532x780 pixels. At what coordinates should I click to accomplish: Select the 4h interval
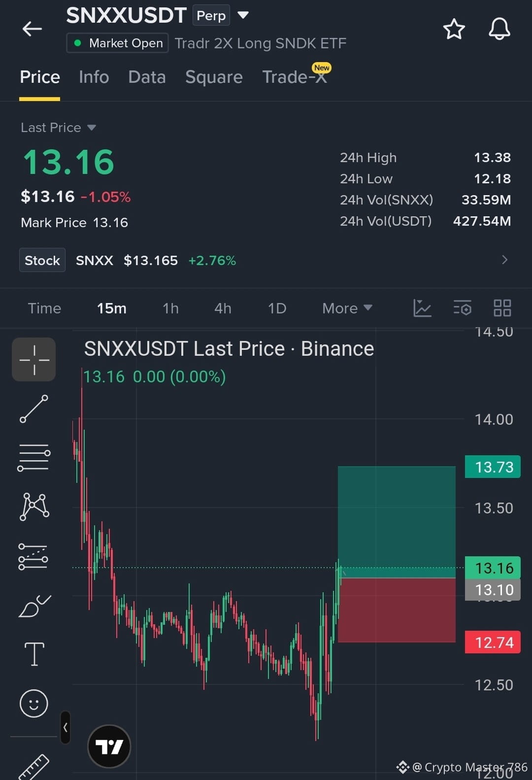coord(223,308)
